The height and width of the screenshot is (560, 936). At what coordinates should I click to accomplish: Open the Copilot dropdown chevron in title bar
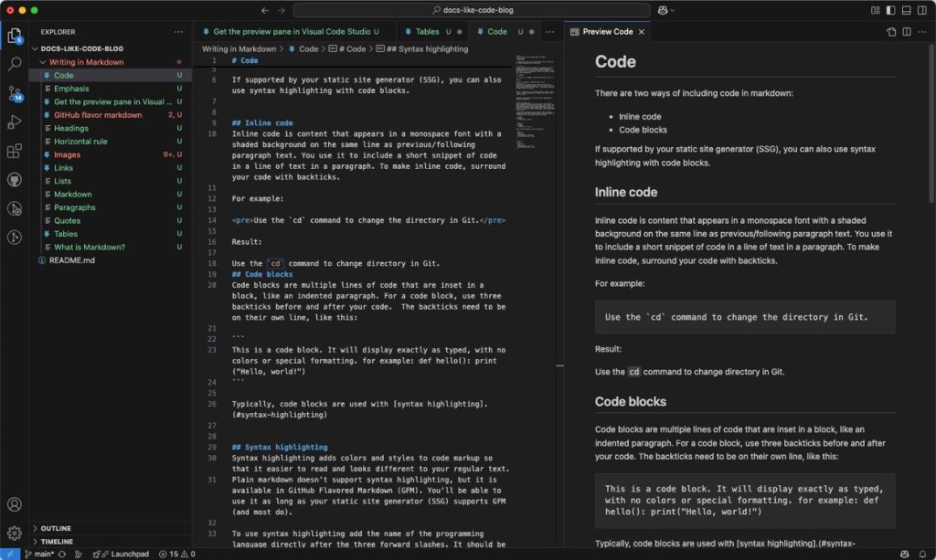tap(673, 10)
